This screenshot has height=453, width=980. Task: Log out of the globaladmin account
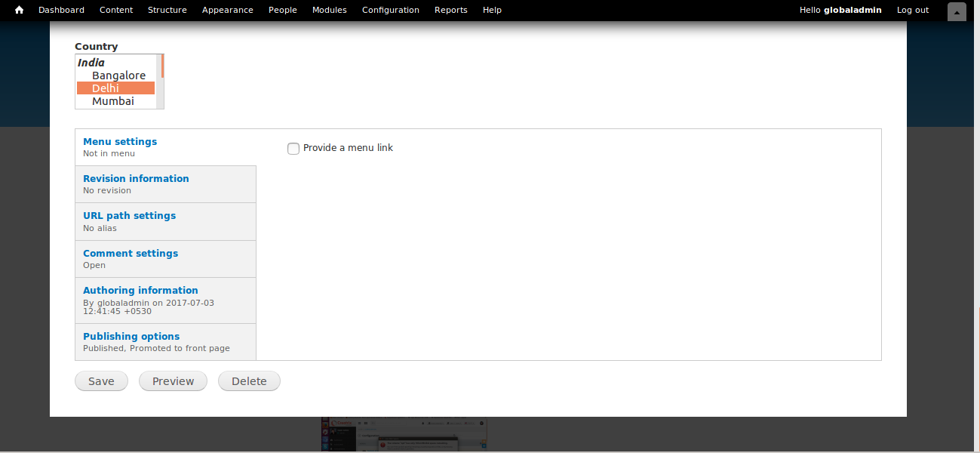click(x=912, y=10)
